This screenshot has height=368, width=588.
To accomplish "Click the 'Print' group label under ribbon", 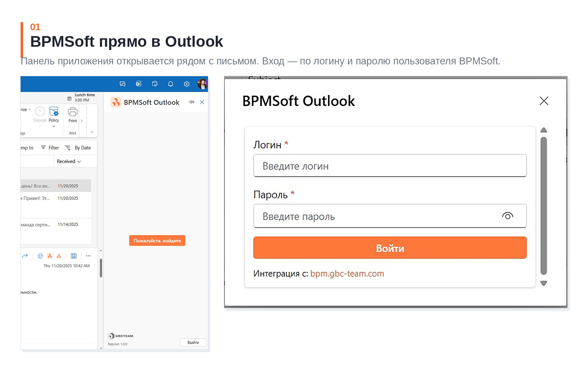I will (x=73, y=133).
